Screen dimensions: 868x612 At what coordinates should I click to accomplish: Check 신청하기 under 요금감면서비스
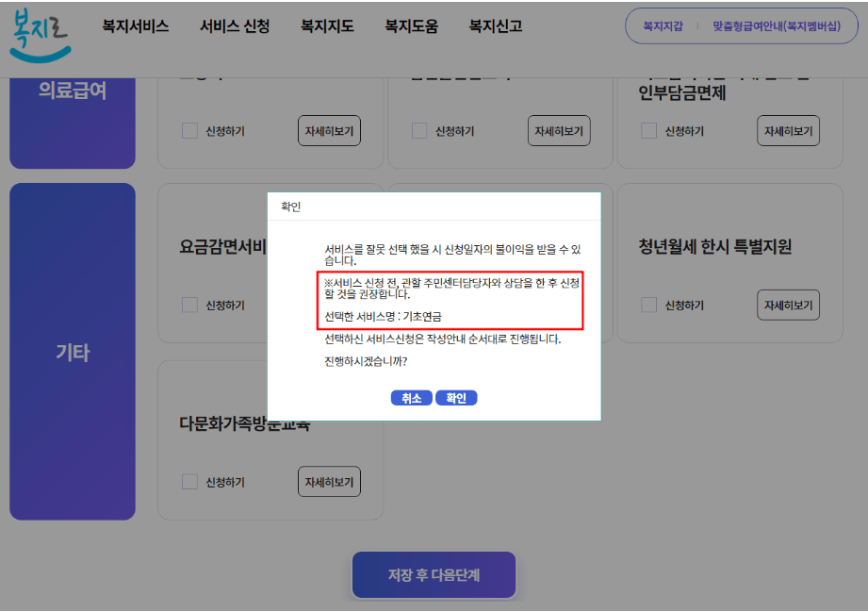188,305
